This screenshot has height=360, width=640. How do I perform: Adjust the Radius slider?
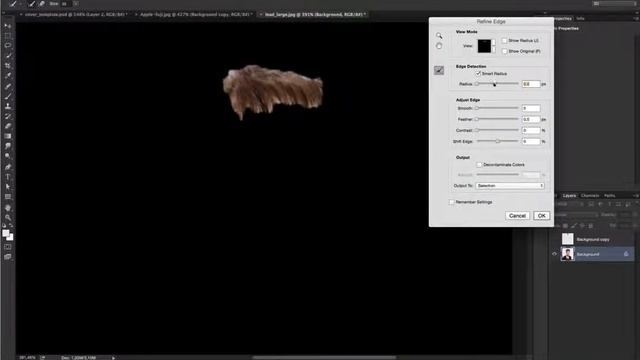click(498, 84)
